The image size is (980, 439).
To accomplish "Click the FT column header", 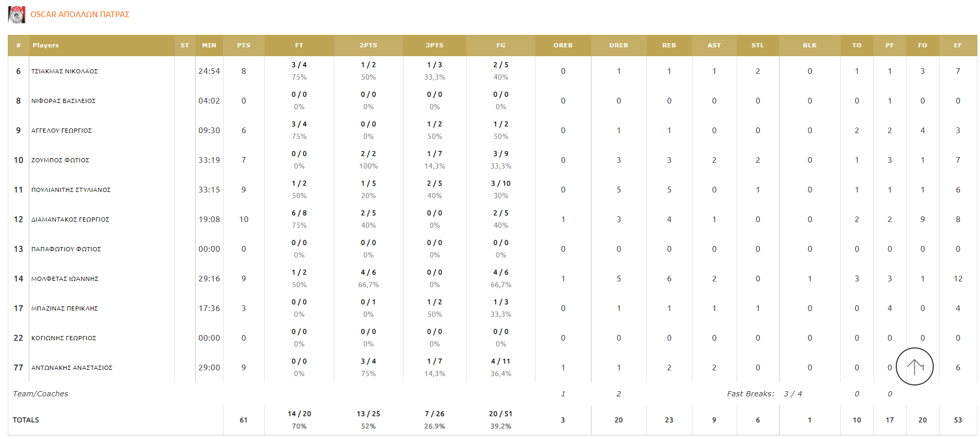I will coord(299,45).
